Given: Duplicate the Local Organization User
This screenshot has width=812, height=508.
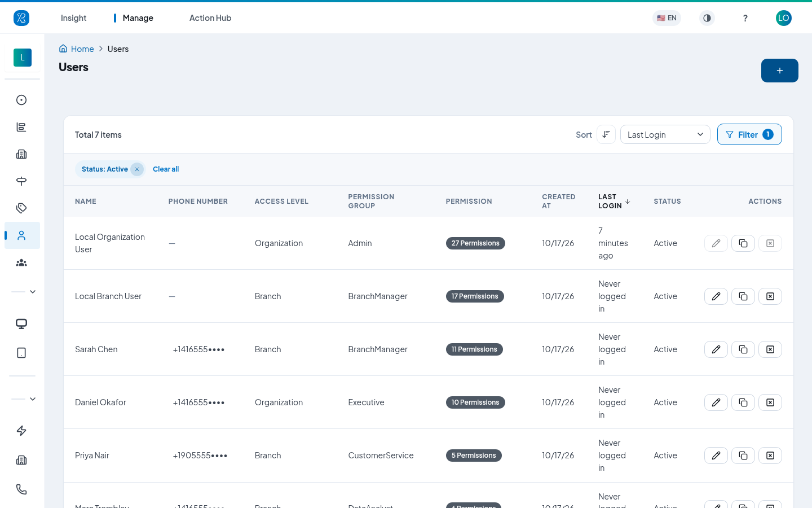Looking at the screenshot, I should tap(743, 243).
